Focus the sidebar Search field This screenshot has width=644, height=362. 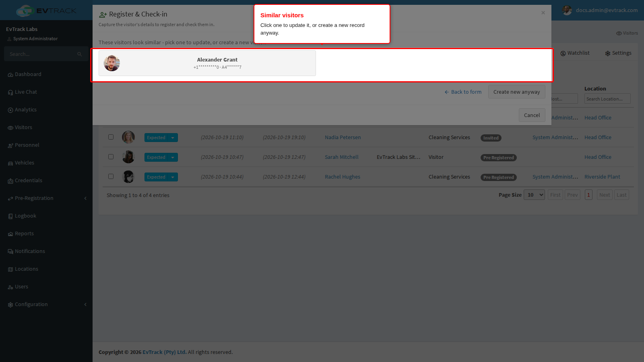click(46, 54)
